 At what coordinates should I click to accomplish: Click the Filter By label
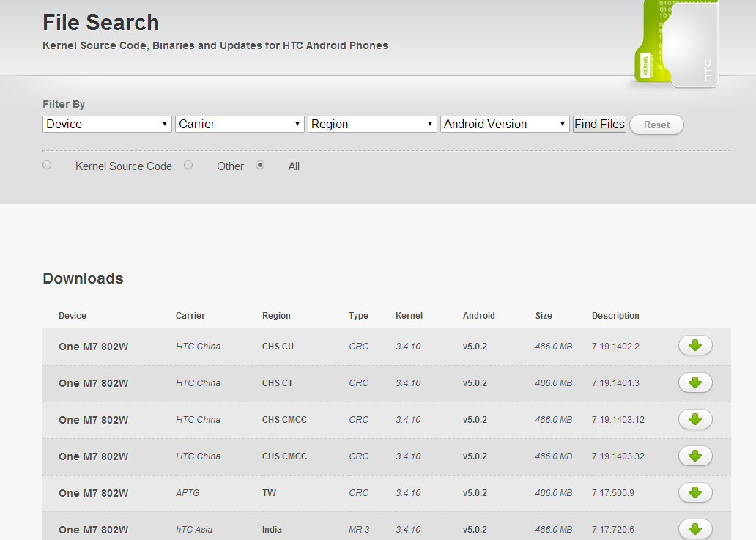[x=64, y=104]
